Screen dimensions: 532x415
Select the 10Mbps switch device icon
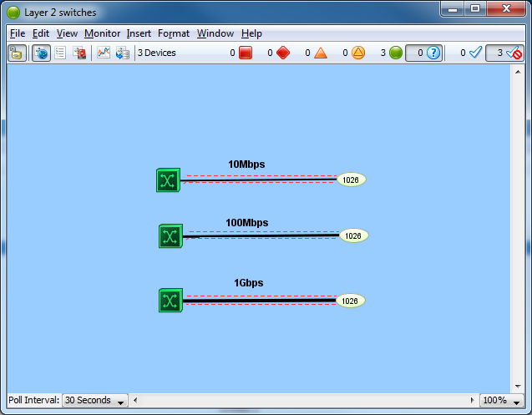pyautogui.click(x=169, y=180)
